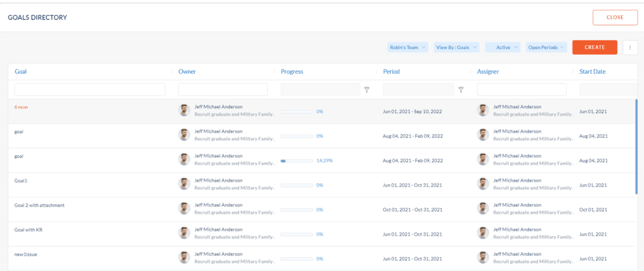
Task: Click assigner avatar in 'Goal with KR' row
Action: (483, 233)
